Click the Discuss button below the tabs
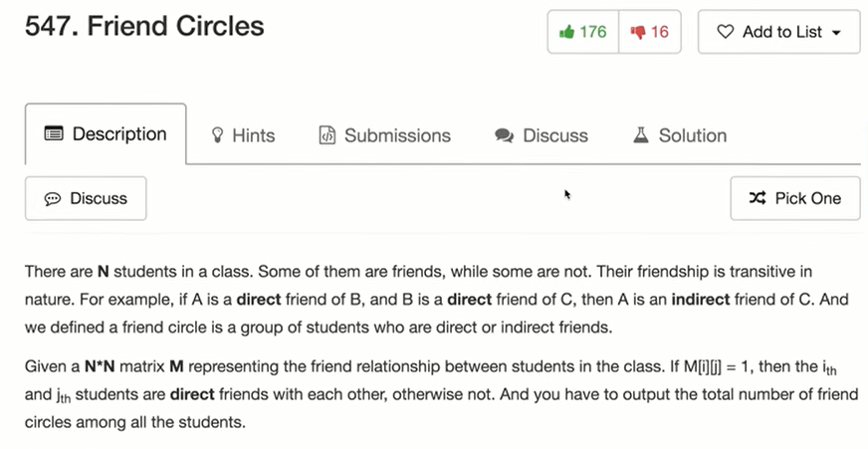 pyautogui.click(x=86, y=198)
